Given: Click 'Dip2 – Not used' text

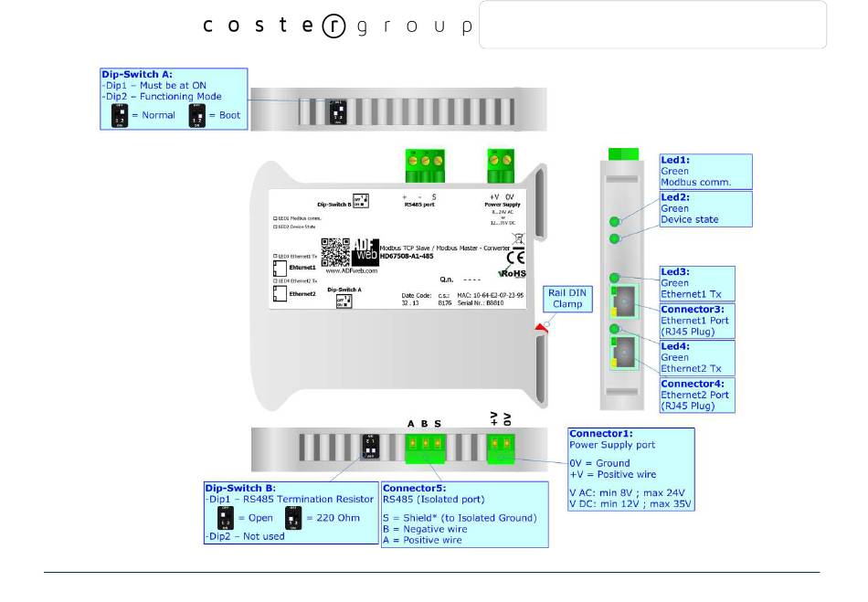Looking at the screenshot, I should tap(245, 536).
